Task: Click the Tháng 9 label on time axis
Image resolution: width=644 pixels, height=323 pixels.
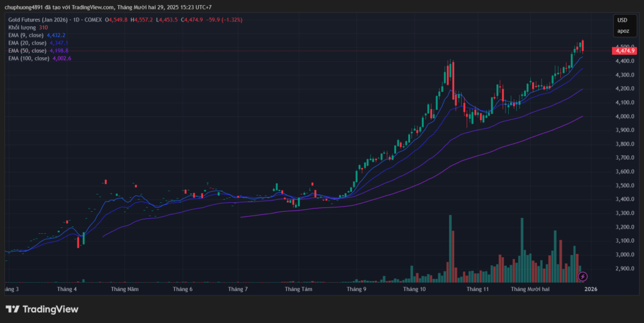Action: point(356,289)
